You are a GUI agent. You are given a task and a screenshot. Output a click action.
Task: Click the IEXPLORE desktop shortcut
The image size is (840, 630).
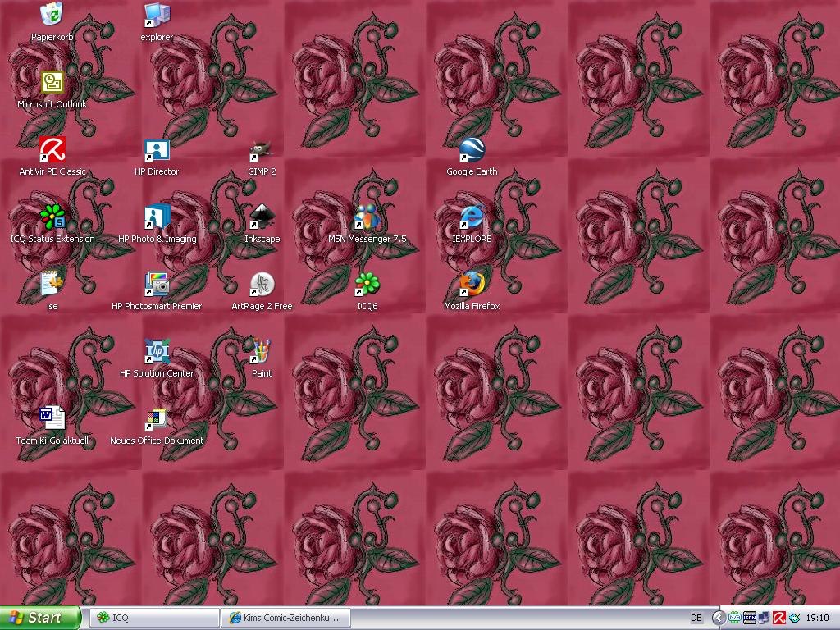[472, 217]
